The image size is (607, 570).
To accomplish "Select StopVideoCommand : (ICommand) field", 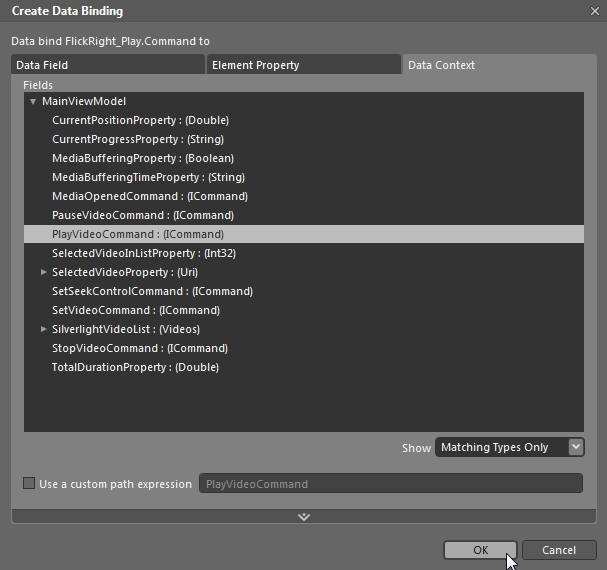I will click(x=140, y=348).
